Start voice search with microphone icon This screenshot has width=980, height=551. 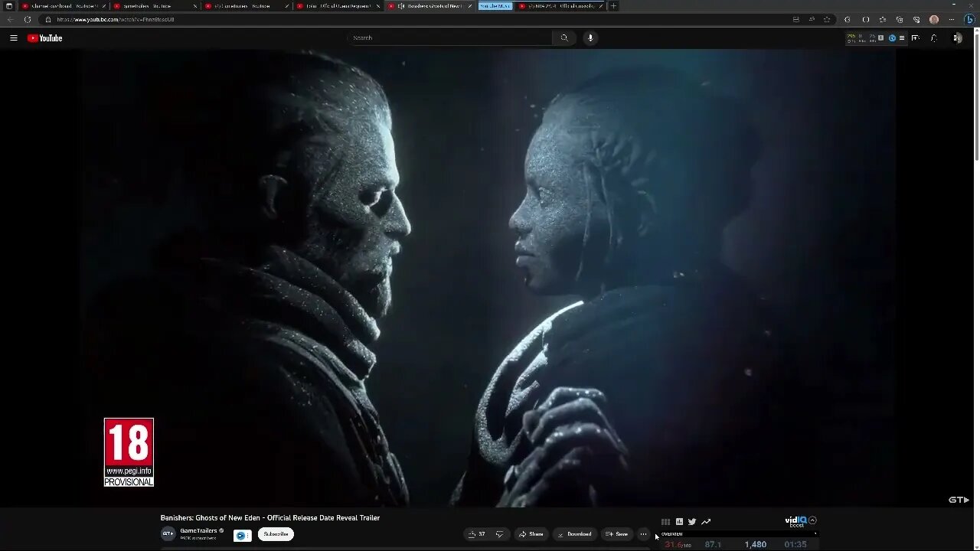pyautogui.click(x=590, y=37)
